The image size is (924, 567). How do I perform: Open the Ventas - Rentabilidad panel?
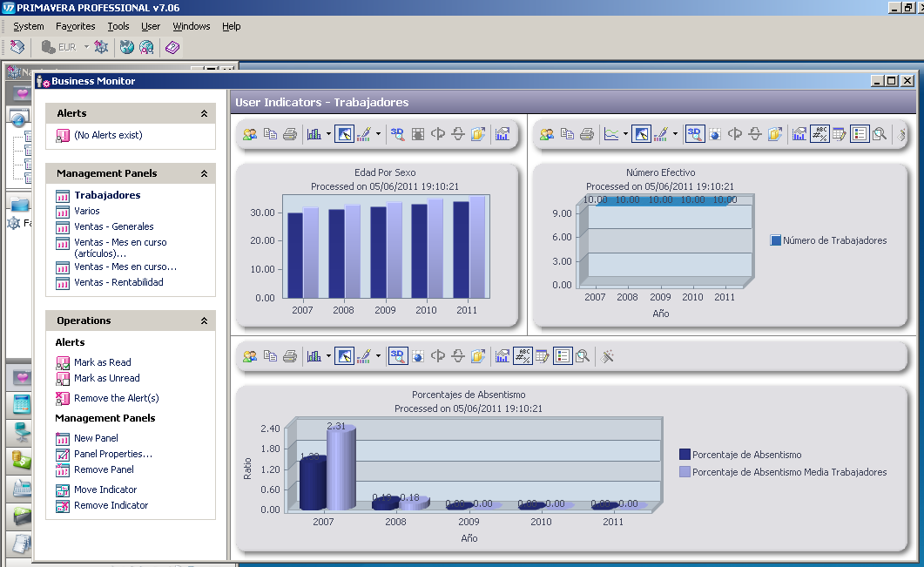(118, 282)
